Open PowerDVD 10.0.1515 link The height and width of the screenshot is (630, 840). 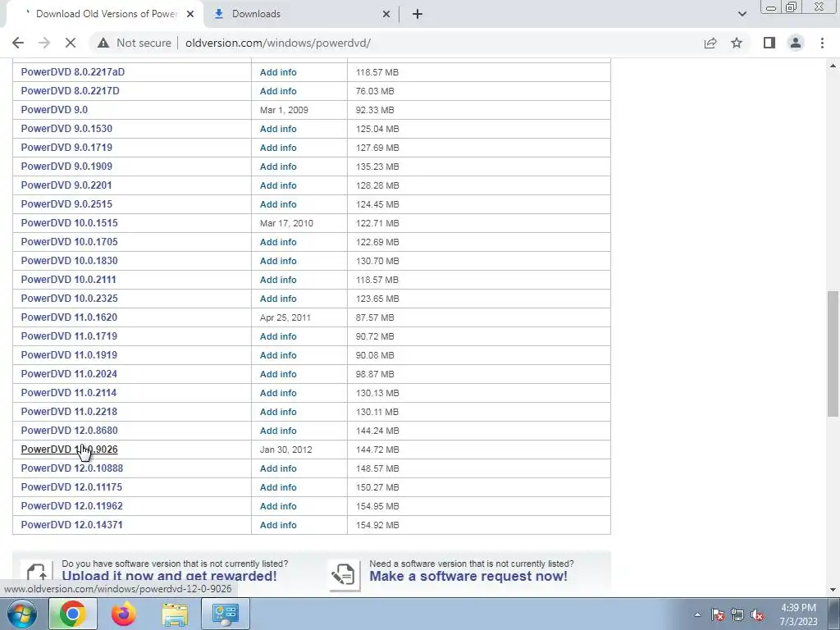tap(69, 223)
